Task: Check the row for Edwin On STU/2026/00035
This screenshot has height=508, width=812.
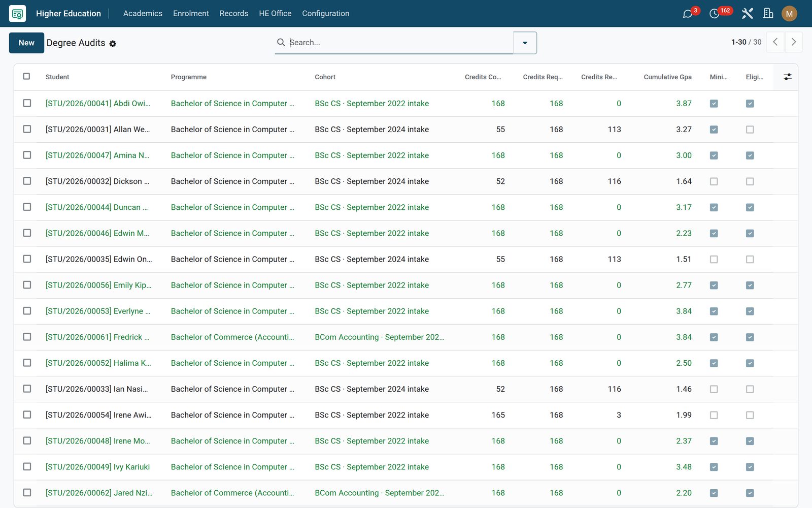Action: tap(27, 259)
